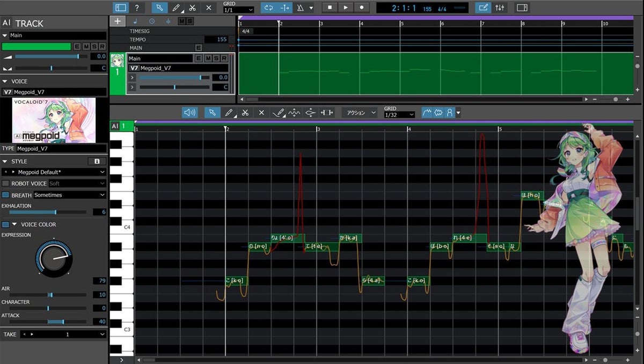Click the help question mark icon

[137, 8]
